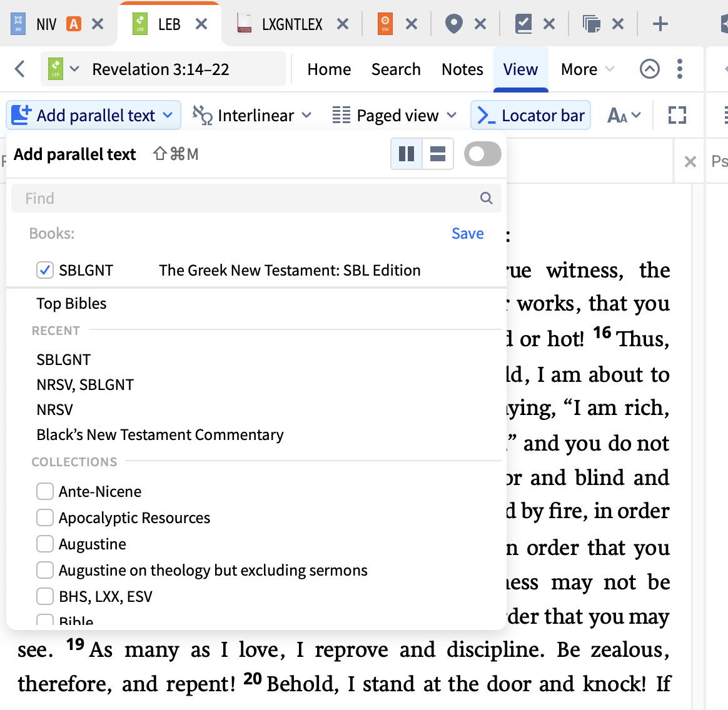Select the View menu tab

tap(520, 69)
